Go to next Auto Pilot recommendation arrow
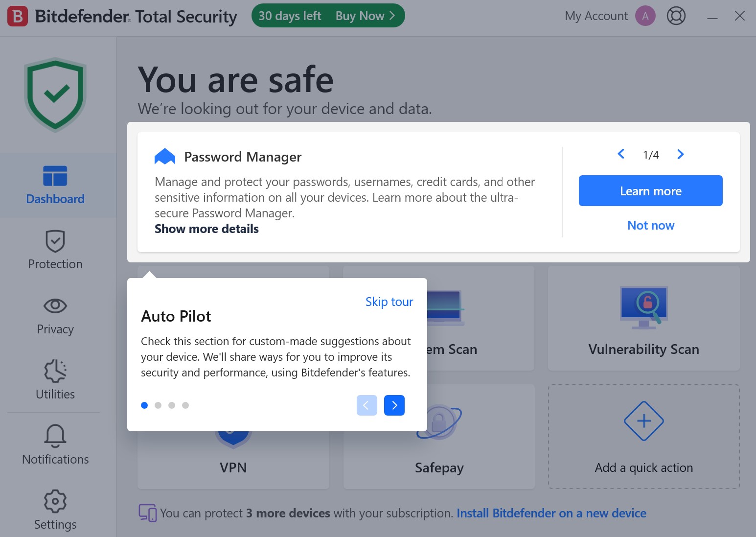 [680, 155]
